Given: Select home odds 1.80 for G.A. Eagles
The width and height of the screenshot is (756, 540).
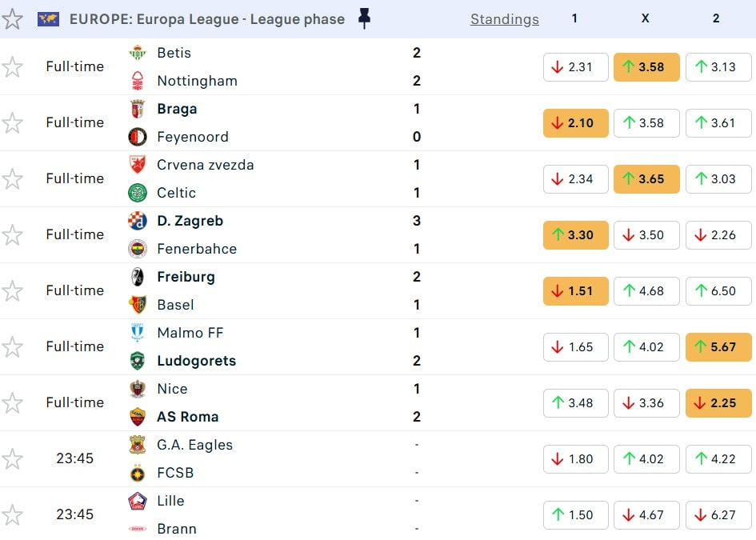Looking at the screenshot, I should click(575, 458).
